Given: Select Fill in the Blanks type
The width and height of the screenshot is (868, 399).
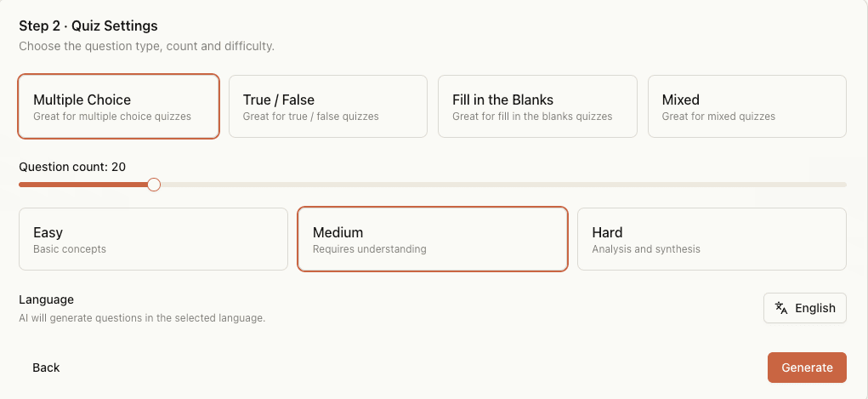Looking at the screenshot, I should click(537, 106).
